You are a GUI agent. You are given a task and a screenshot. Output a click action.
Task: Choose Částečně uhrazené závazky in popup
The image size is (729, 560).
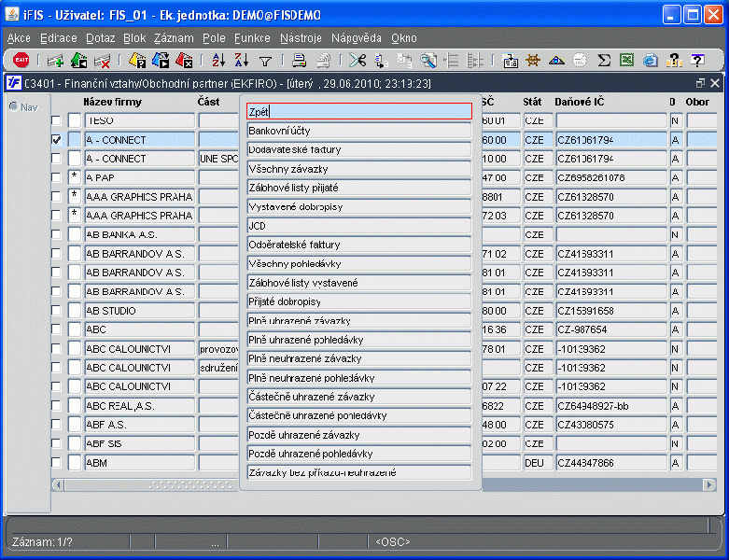point(359,397)
